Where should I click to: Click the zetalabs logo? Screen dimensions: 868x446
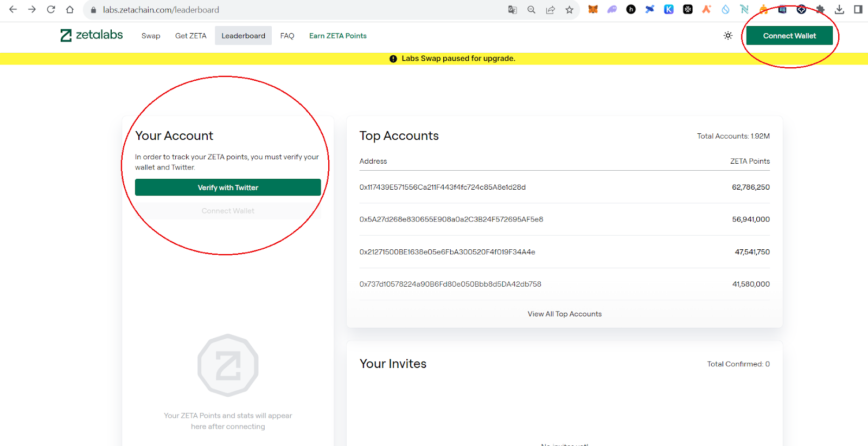(92, 35)
